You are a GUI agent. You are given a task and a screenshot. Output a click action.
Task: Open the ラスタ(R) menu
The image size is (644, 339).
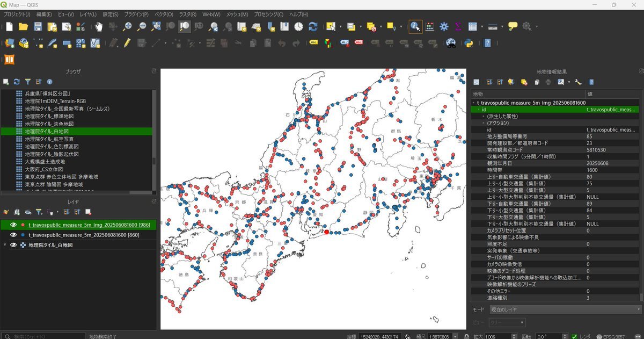188,14
